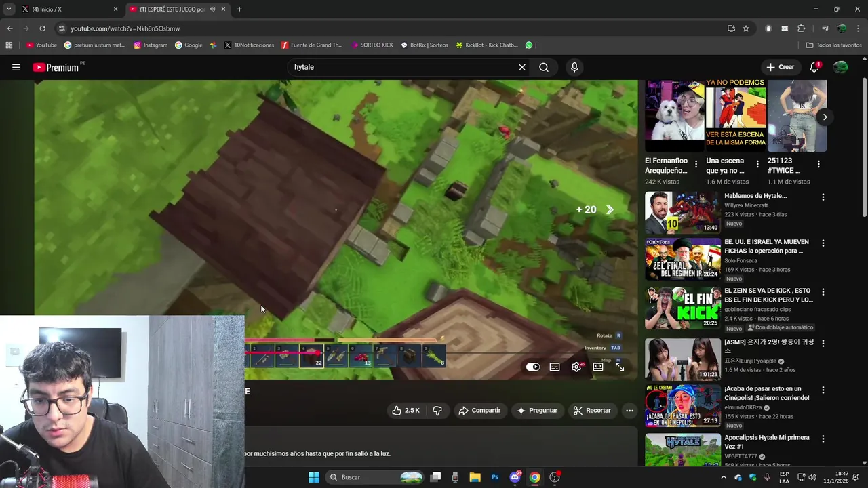The image size is (868, 488).
Task: Start voice search with the microphone
Action: pyautogui.click(x=574, y=67)
